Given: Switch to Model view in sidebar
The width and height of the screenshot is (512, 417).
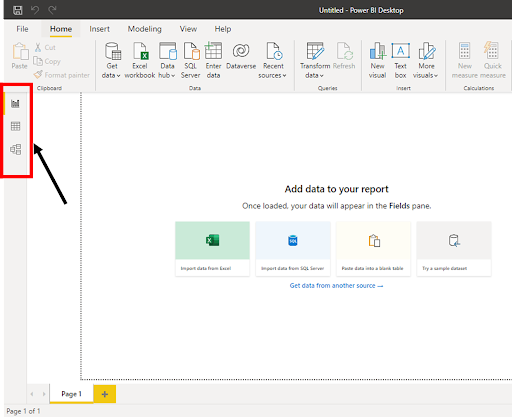Looking at the screenshot, I should [15, 149].
